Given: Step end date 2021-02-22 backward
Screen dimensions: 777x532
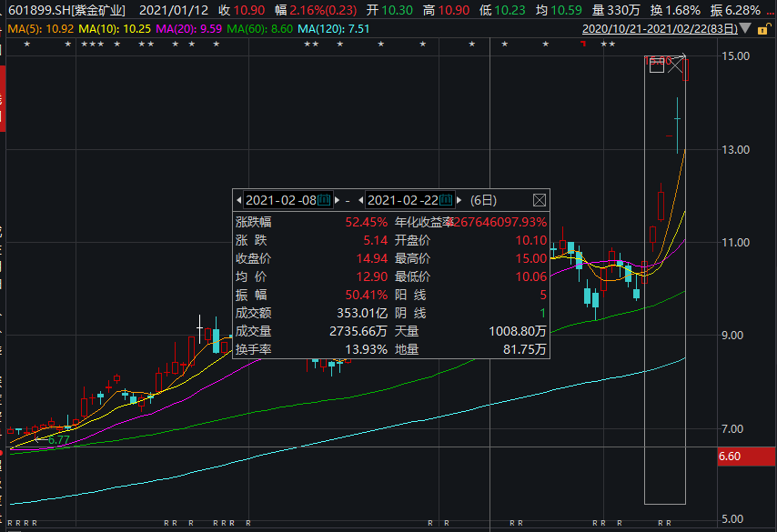Looking at the screenshot, I should (360, 200).
